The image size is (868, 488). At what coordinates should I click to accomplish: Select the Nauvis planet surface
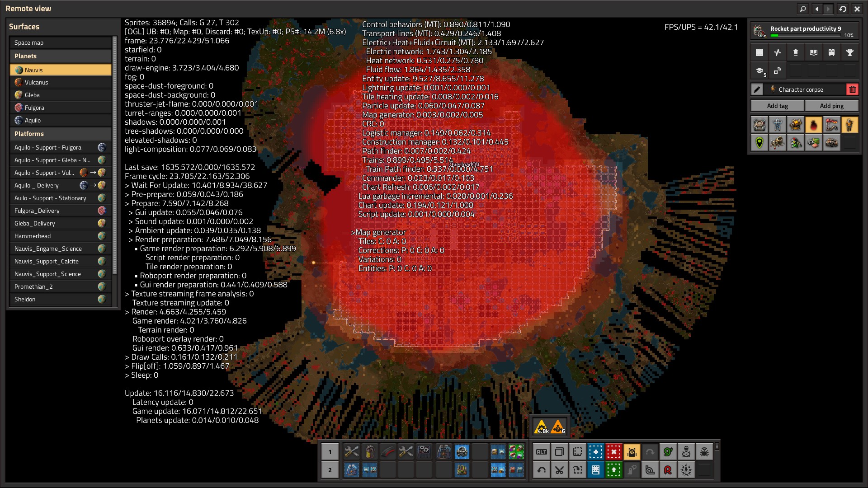click(x=61, y=70)
